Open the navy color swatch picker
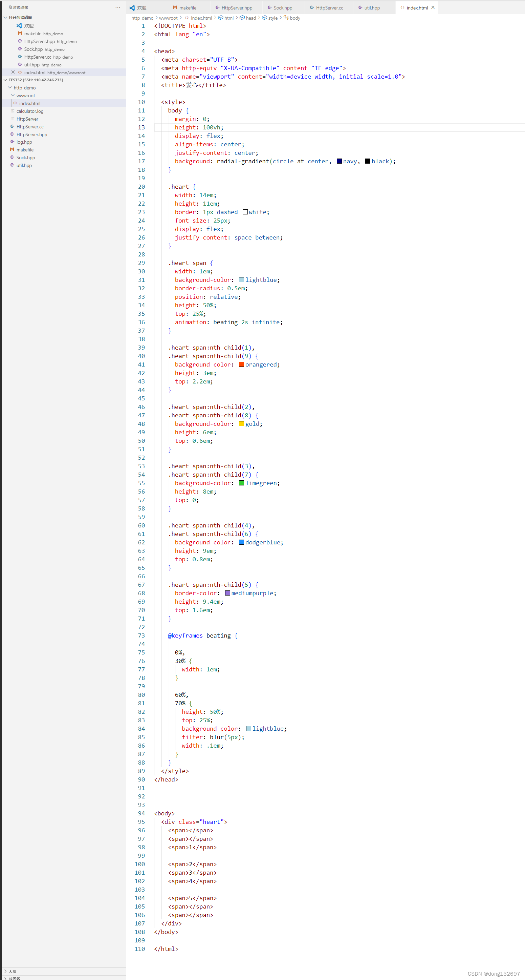 click(339, 161)
